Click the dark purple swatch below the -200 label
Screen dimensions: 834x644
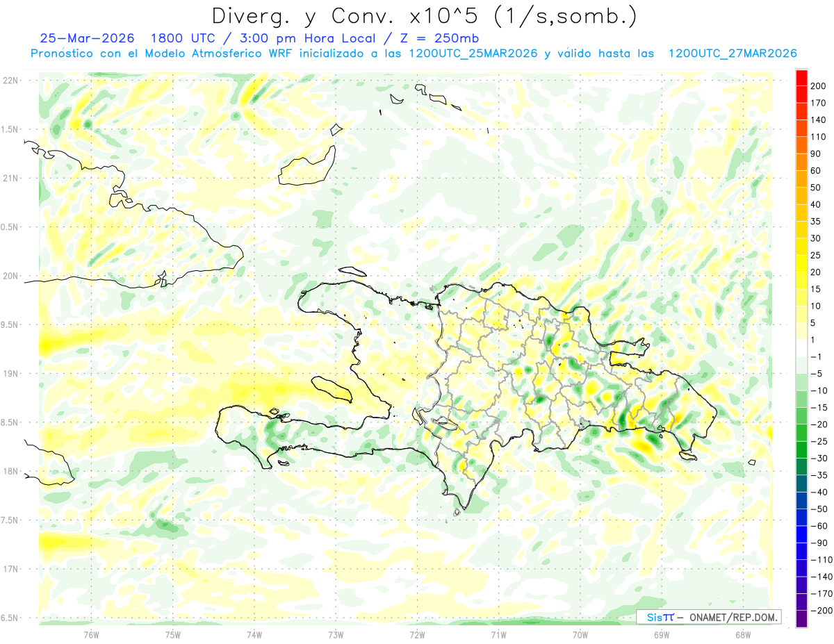click(x=801, y=618)
